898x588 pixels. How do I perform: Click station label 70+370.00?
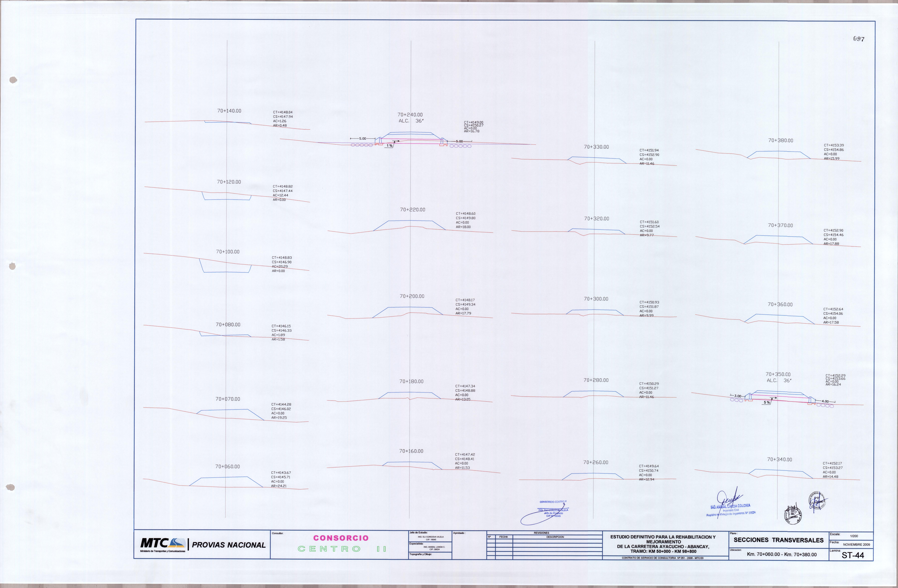pos(780,225)
